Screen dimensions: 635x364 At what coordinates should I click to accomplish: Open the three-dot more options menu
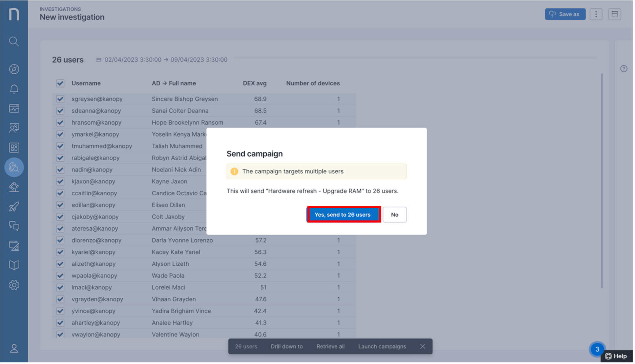point(596,14)
